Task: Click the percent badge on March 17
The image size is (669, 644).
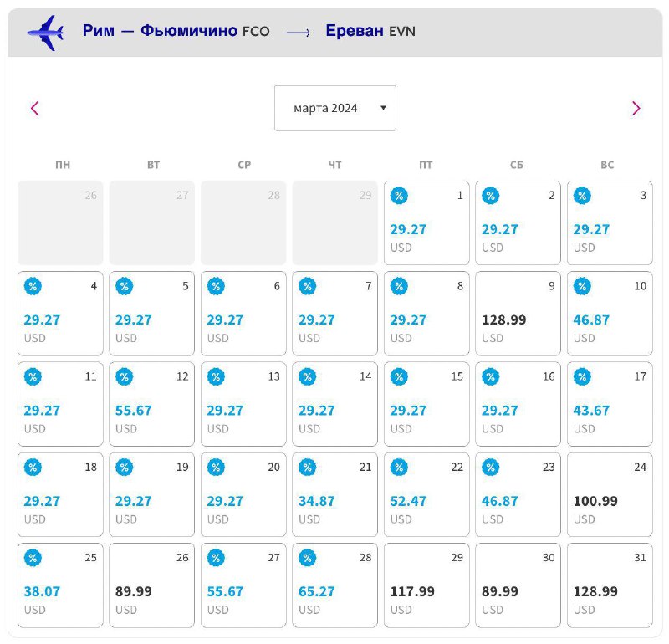Action: tap(582, 376)
